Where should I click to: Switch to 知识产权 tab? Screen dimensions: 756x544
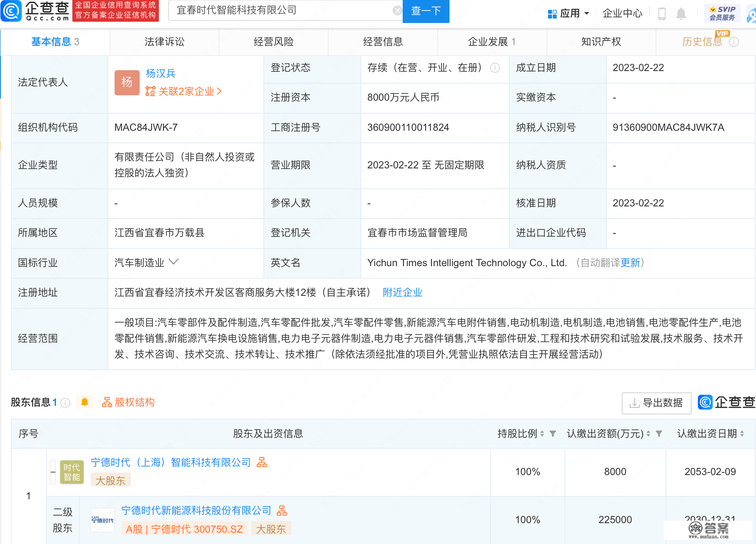point(601,42)
